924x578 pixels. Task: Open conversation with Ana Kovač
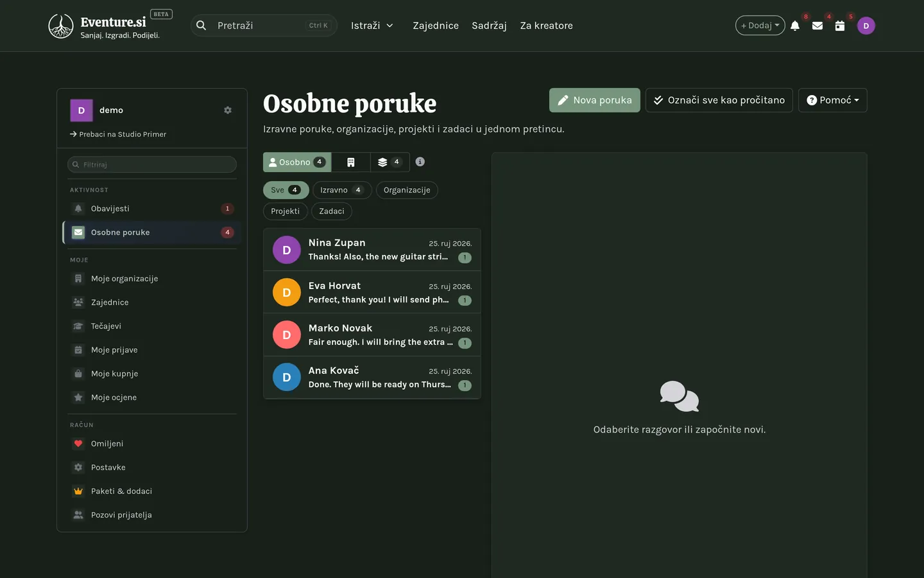coord(372,378)
